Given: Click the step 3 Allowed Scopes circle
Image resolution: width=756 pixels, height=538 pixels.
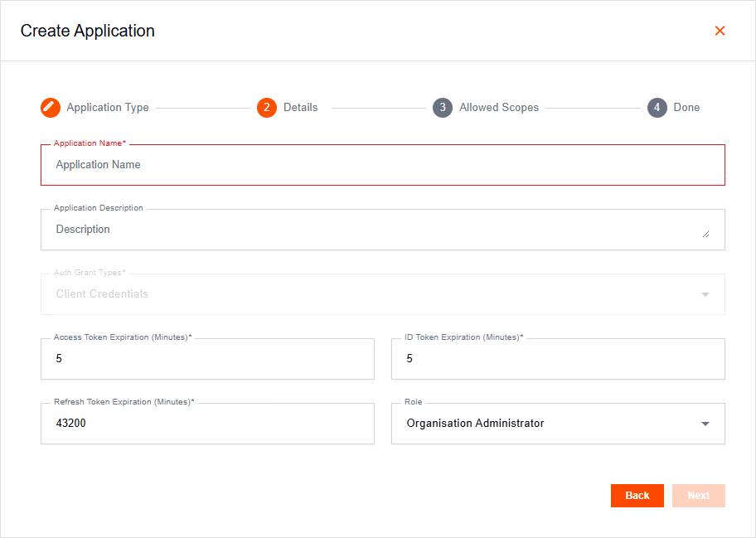Looking at the screenshot, I should tap(443, 108).
